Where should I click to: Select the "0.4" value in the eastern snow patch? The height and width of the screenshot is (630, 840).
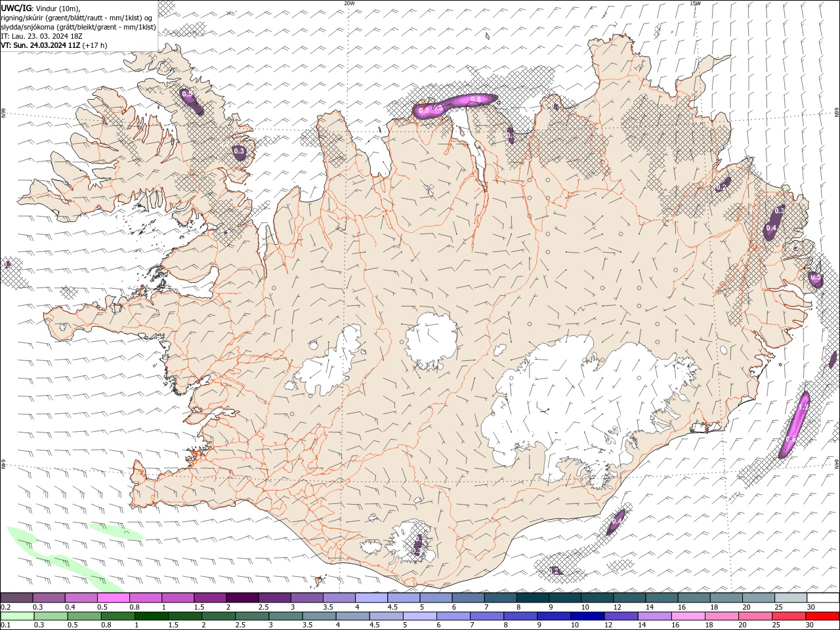(771, 228)
